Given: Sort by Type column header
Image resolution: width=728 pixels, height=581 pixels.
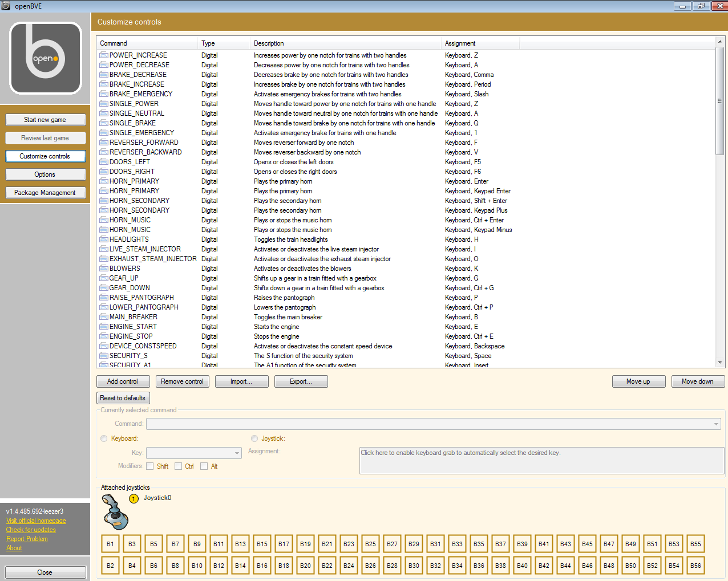Looking at the screenshot, I should click(224, 43).
